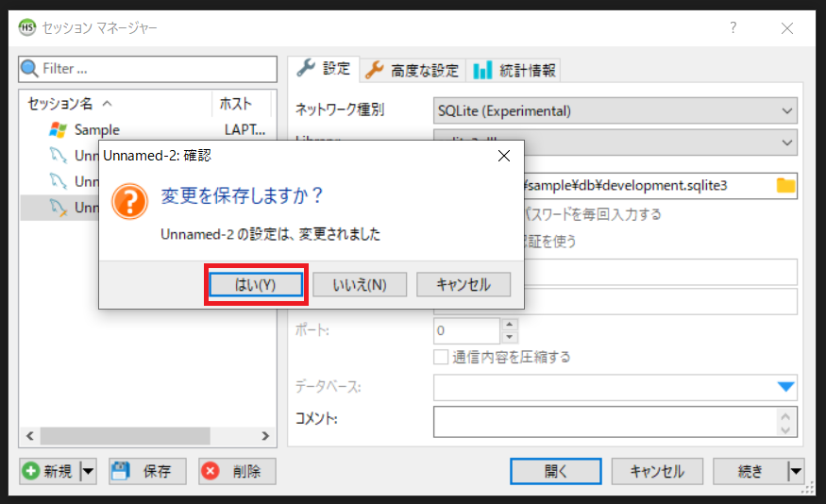The width and height of the screenshot is (826, 504).
Task: Click the session list horizontal scrollbar thumb
Action: (x=126, y=436)
